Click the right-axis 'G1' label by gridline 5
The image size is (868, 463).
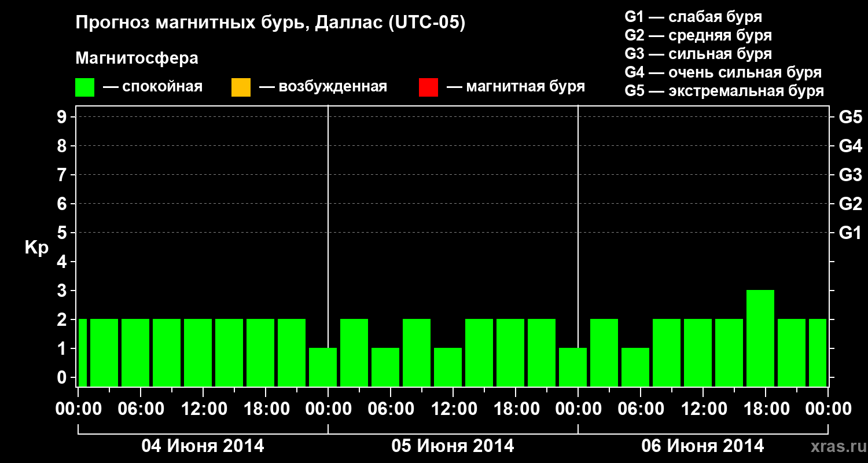coord(850,233)
